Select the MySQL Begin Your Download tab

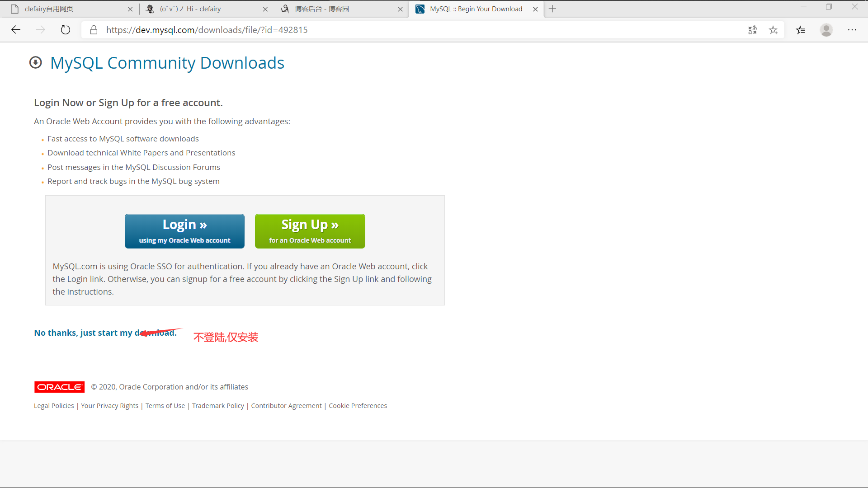click(x=476, y=9)
